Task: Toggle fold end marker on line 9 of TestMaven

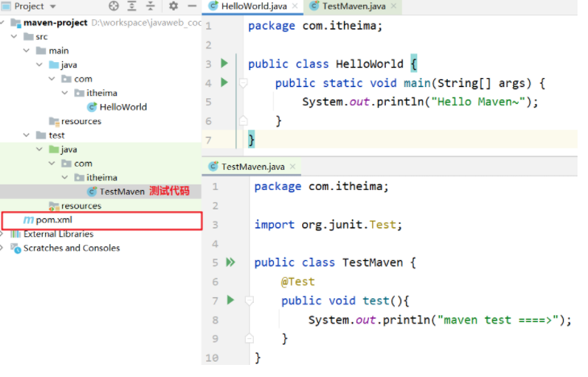Action: (x=250, y=338)
